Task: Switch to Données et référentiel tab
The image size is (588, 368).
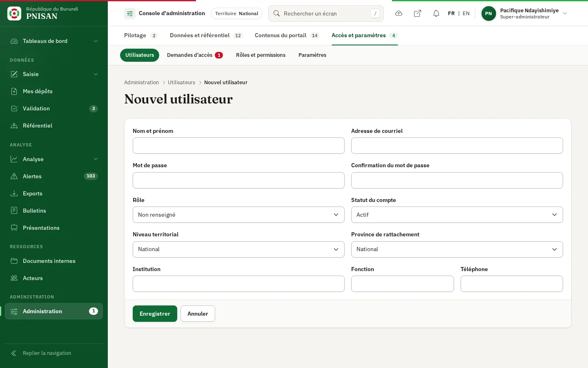Action: (206, 36)
